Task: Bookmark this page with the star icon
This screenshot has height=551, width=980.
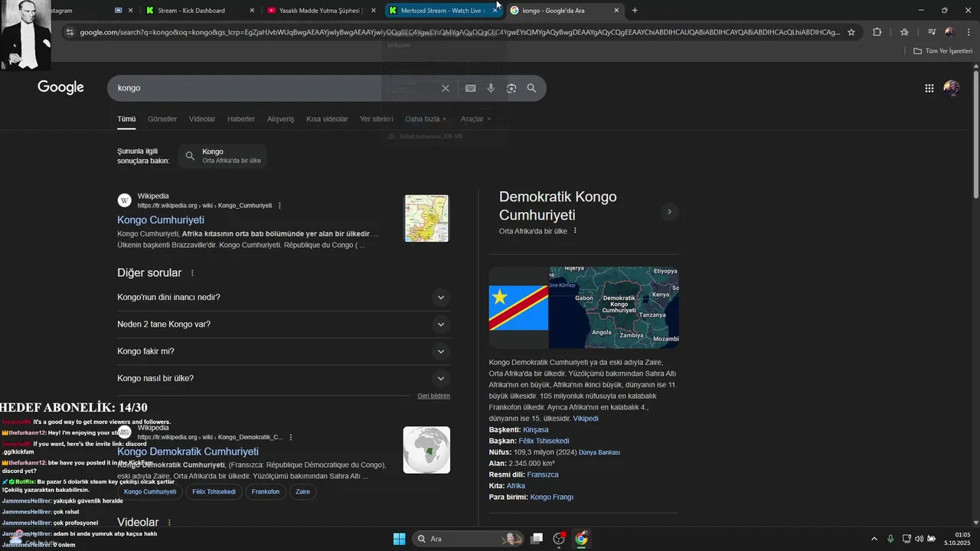Action: click(x=851, y=32)
